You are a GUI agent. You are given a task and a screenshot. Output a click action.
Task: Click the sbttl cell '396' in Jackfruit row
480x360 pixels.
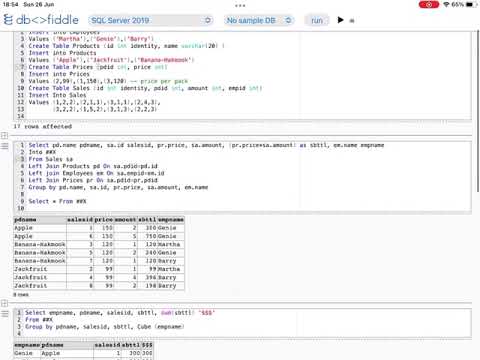pyautogui.click(x=147, y=277)
